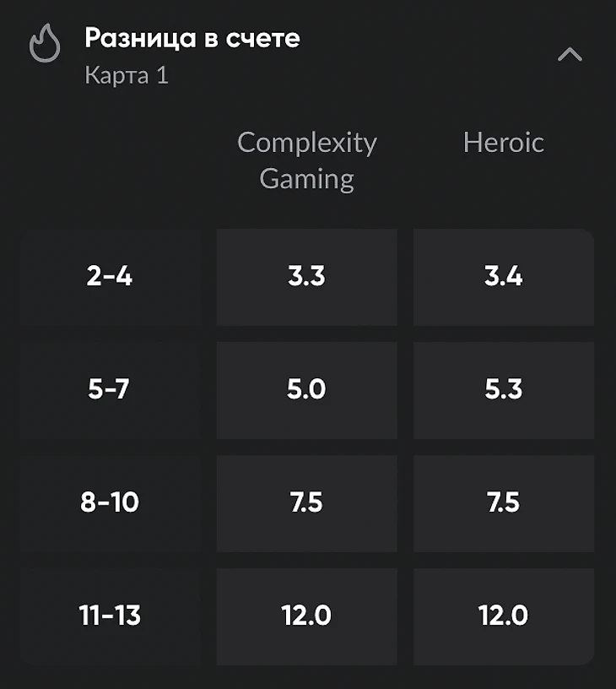Click the flame icon beside Разница в счете
The image size is (616, 689).
[46, 43]
